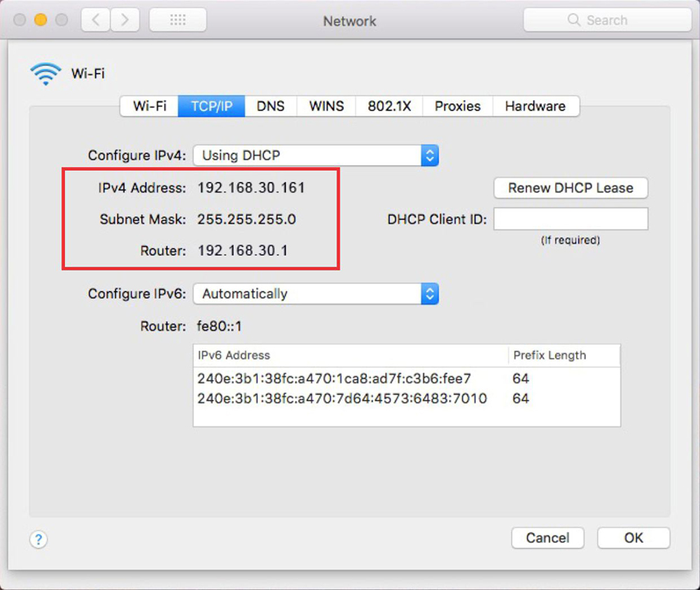Open the Configure IPv6 dropdown
This screenshot has width=700, height=590.
click(x=316, y=294)
